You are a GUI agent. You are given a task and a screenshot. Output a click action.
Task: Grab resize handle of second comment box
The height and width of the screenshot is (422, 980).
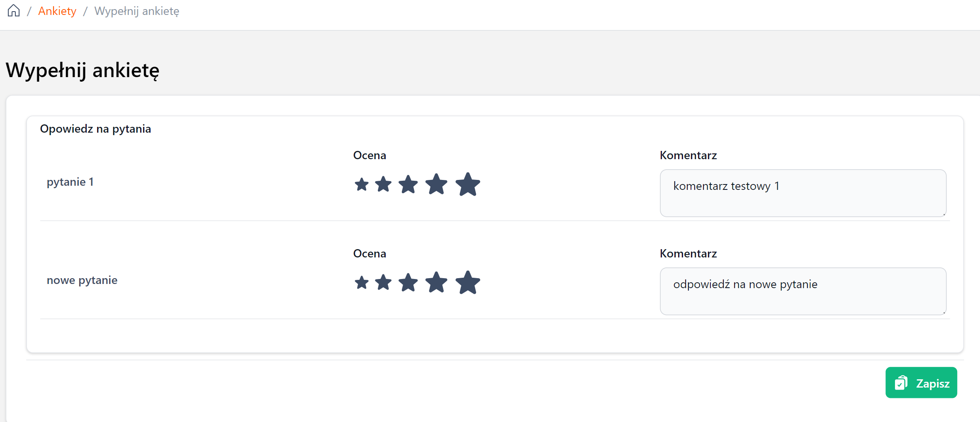[944, 313]
